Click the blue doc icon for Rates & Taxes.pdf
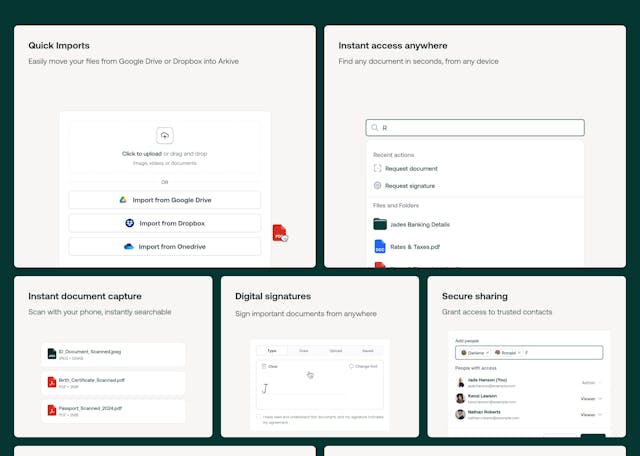 (x=380, y=247)
